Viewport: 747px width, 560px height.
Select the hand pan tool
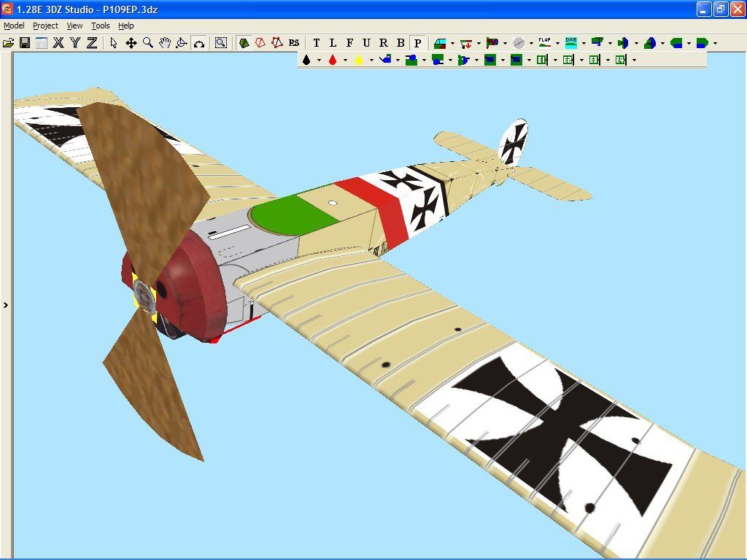pos(164,43)
